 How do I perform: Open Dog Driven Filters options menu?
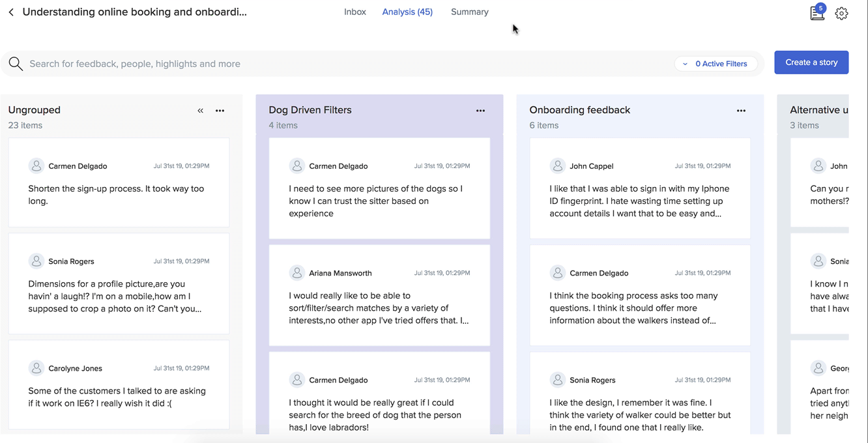(480, 111)
